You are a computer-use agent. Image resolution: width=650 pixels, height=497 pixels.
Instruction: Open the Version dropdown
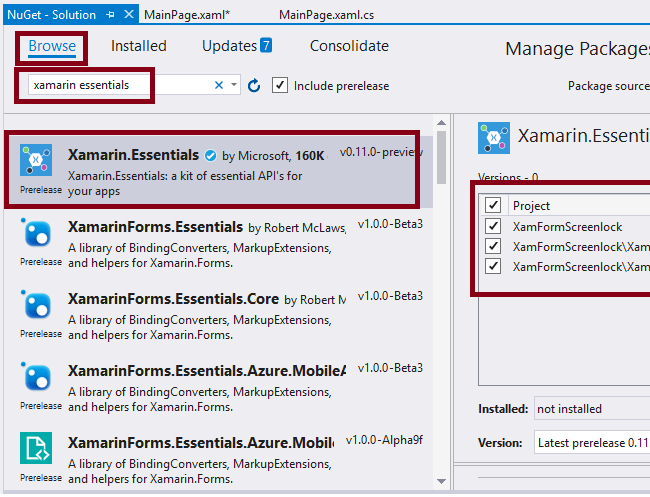[590, 442]
